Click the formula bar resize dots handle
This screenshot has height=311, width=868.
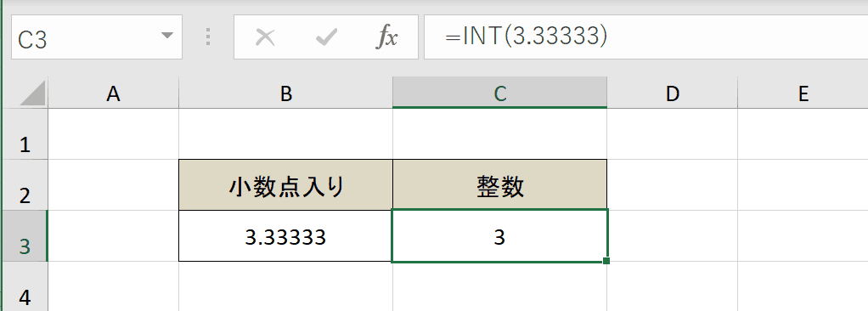tap(208, 37)
